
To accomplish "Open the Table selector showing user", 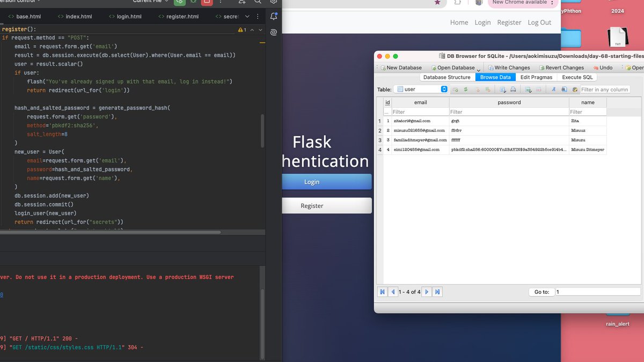I will coord(421,90).
